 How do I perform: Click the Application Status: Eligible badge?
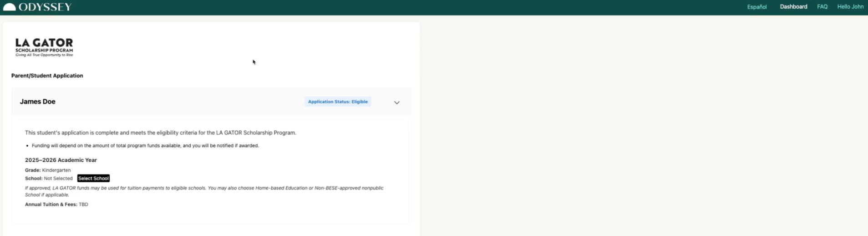point(338,102)
